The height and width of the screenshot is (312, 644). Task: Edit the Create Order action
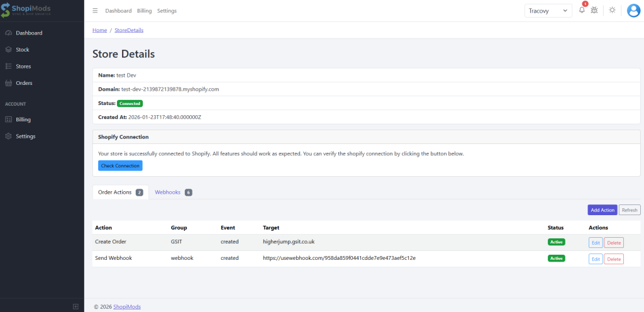(x=595, y=242)
